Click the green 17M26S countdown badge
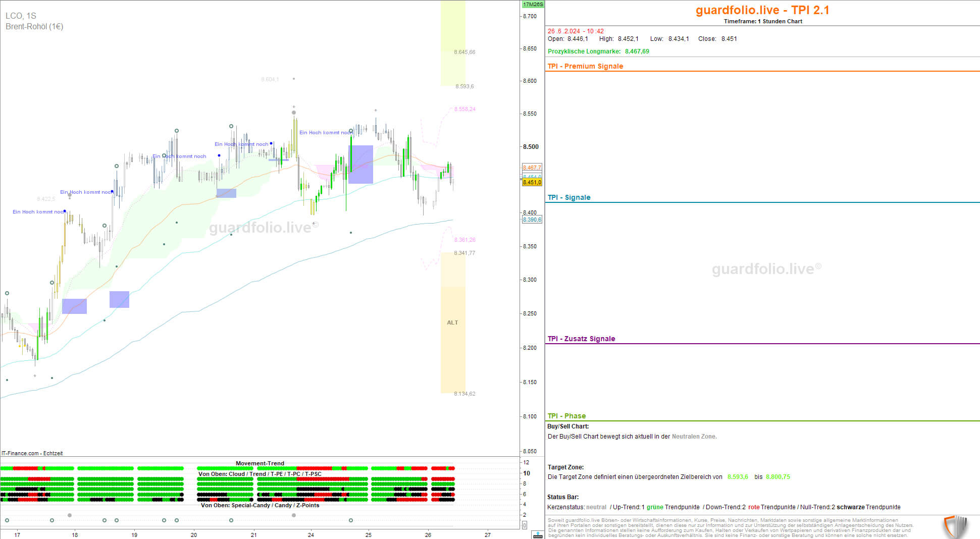Image resolution: width=980 pixels, height=539 pixels. click(x=533, y=4)
